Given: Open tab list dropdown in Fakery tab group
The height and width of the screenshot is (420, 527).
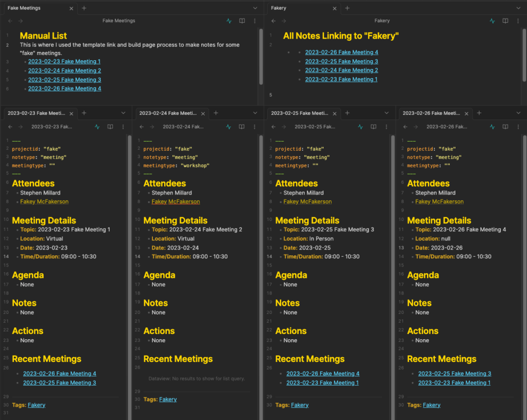Looking at the screenshot, I should pyautogui.click(x=519, y=8).
